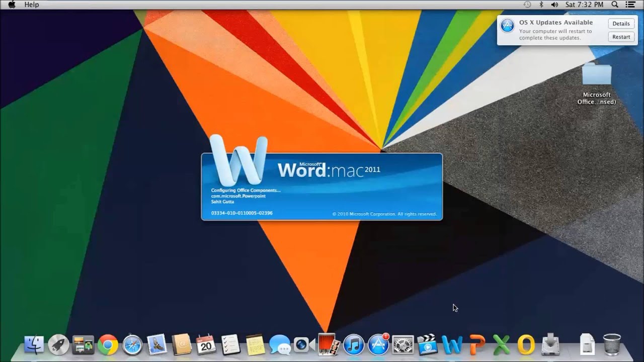Select the Calendar app showing date 20
This screenshot has width=644, height=362.
(x=206, y=345)
